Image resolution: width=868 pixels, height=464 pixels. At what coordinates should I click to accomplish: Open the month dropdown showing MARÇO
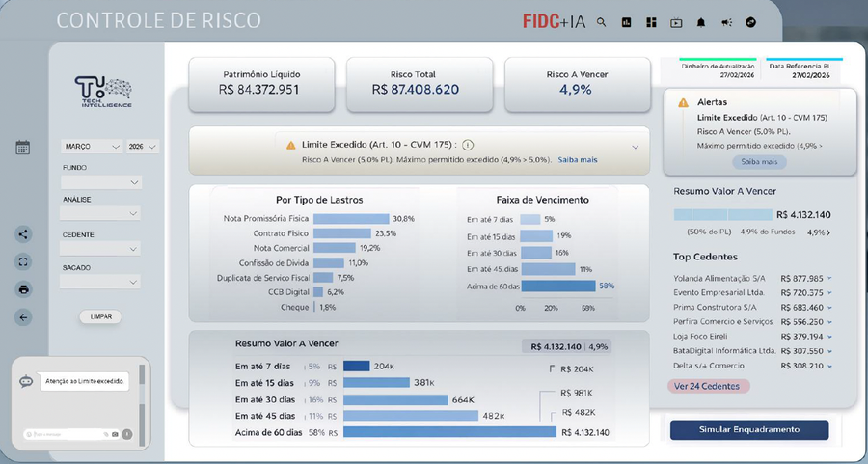point(92,147)
